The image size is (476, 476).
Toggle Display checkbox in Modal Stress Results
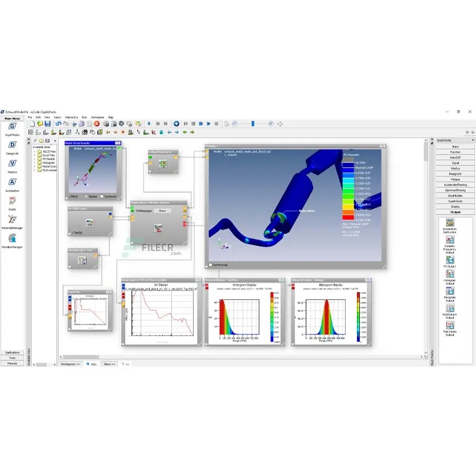(x=86, y=196)
